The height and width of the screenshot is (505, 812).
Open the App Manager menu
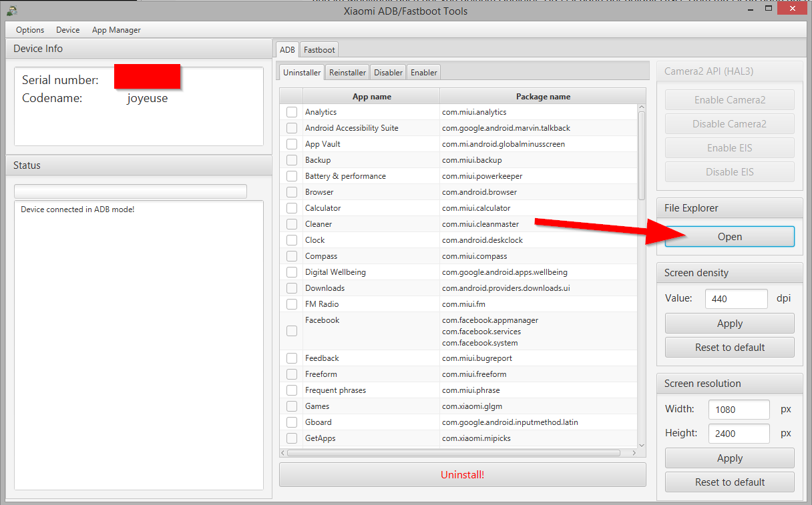116,30
